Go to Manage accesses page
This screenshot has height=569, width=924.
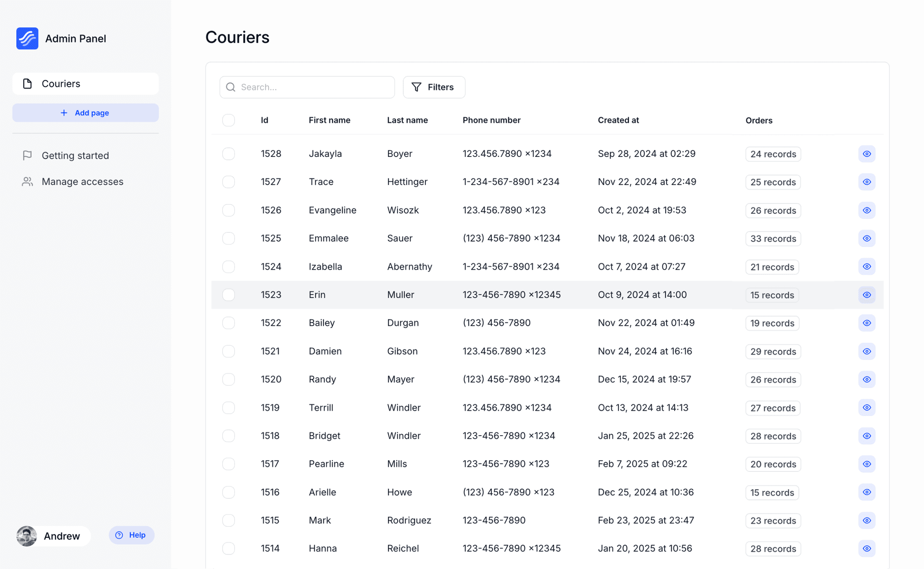pyautogui.click(x=82, y=181)
